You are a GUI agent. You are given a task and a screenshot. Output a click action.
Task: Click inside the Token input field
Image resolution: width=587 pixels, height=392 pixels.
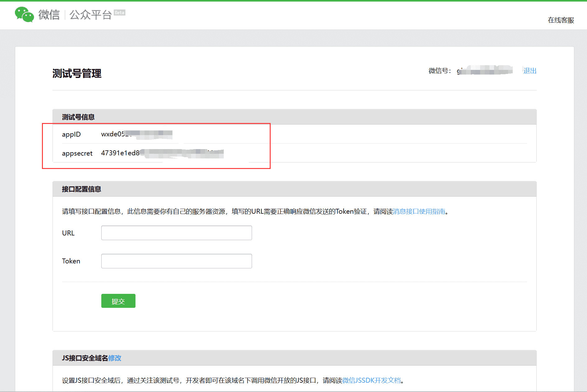[176, 261]
